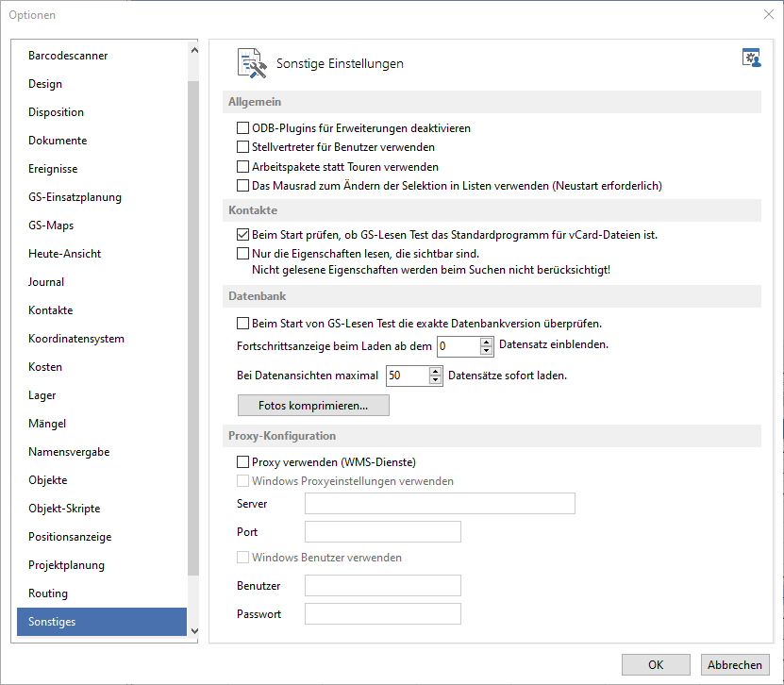784x685 pixels.
Task: Decrease Datenansichten maximal value with down arrow
Action: point(435,379)
